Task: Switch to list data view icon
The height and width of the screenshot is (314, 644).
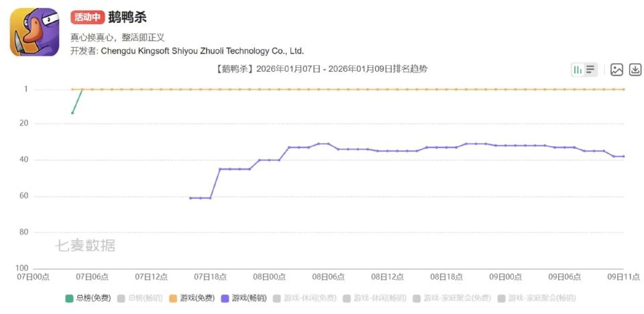Action: point(590,70)
